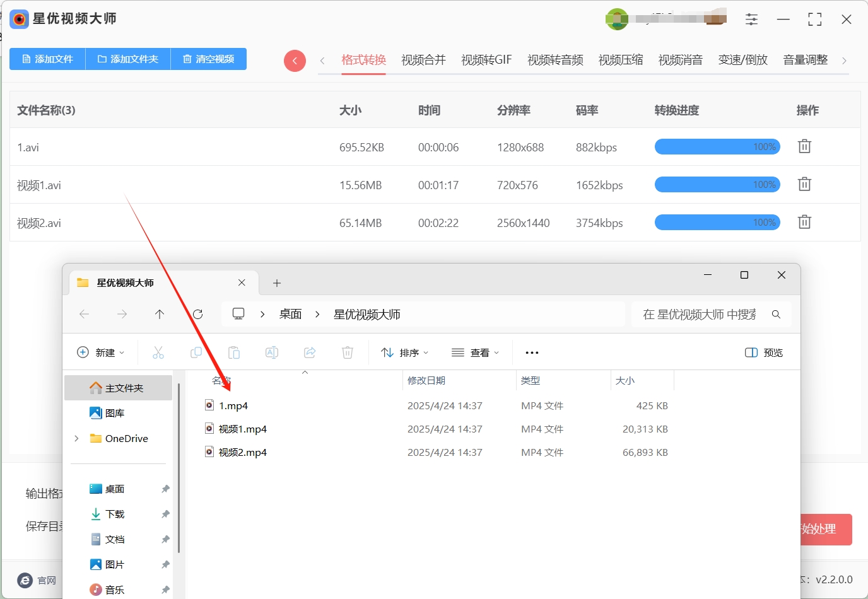Click 星优视频大师 in the breadcrumb path

pyautogui.click(x=367, y=314)
